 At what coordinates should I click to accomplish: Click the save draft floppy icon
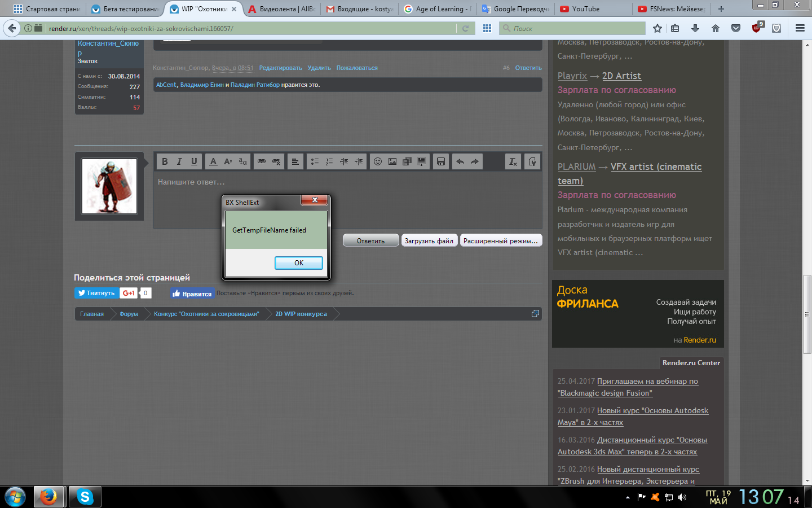441,161
